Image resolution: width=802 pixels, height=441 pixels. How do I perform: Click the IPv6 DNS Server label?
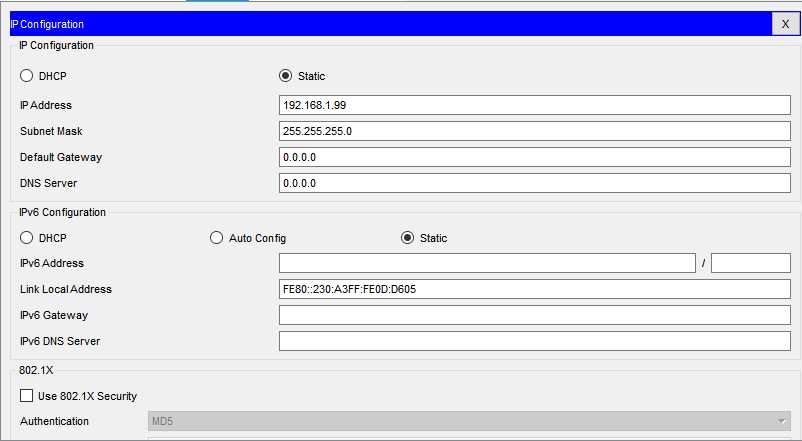(x=60, y=341)
